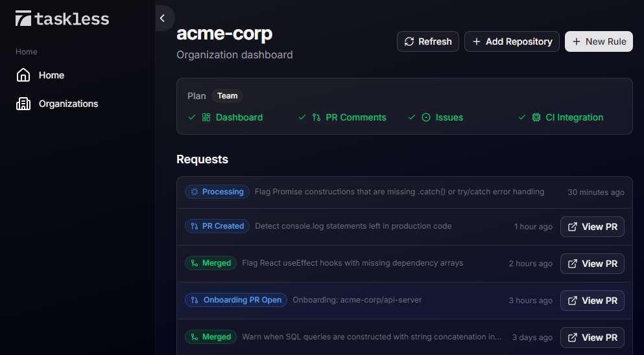Click the CI Integration chip icon
This screenshot has width=644, height=355.
(x=536, y=117)
